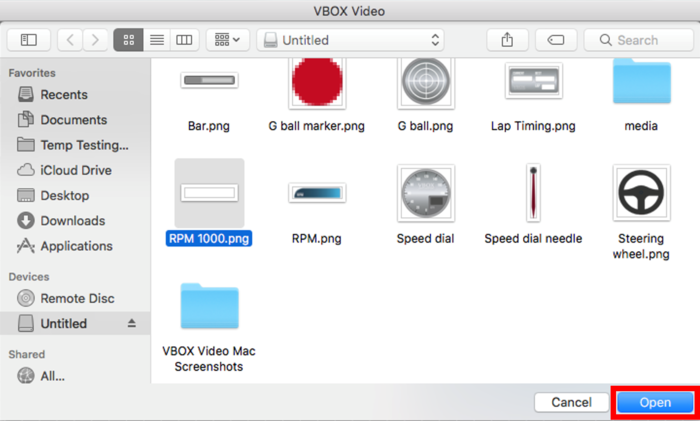Select the Bar.png thumbnail
The height and width of the screenshot is (421, 700).
(209, 80)
